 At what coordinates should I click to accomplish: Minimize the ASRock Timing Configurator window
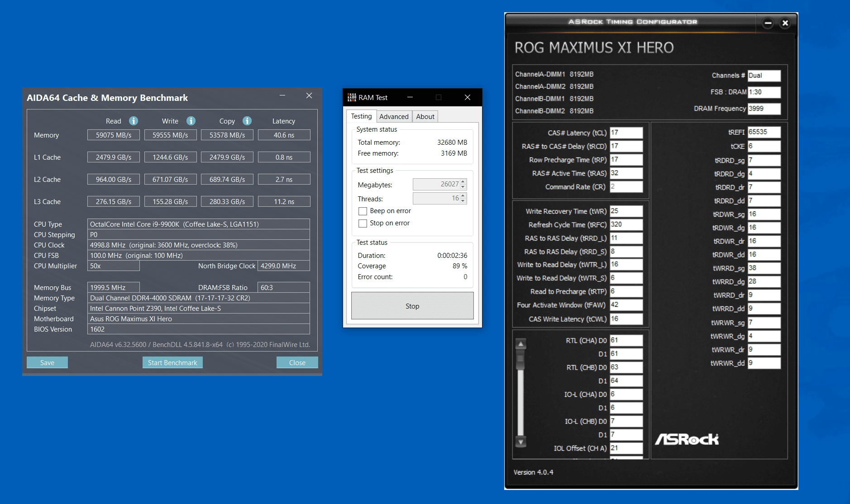point(768,23)
